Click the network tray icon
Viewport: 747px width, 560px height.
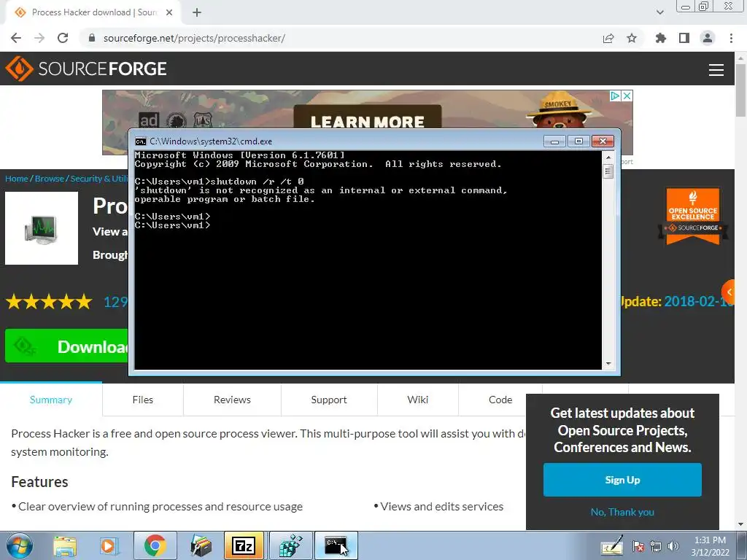pyautogui.click(x=656, y=547)
